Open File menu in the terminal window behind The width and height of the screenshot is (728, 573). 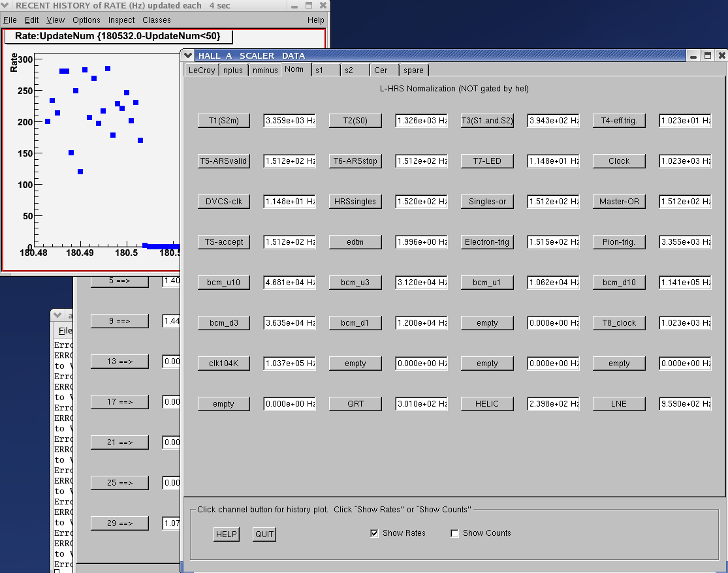65,330
